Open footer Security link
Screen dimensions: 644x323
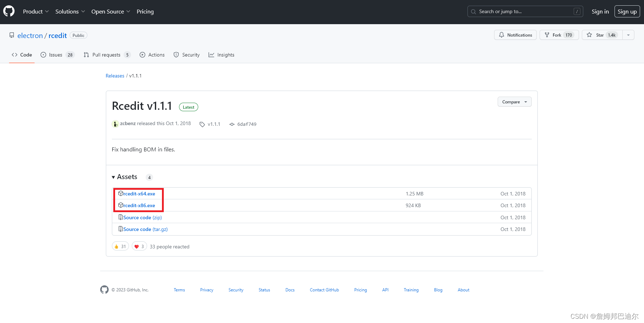tap(236, 290)
